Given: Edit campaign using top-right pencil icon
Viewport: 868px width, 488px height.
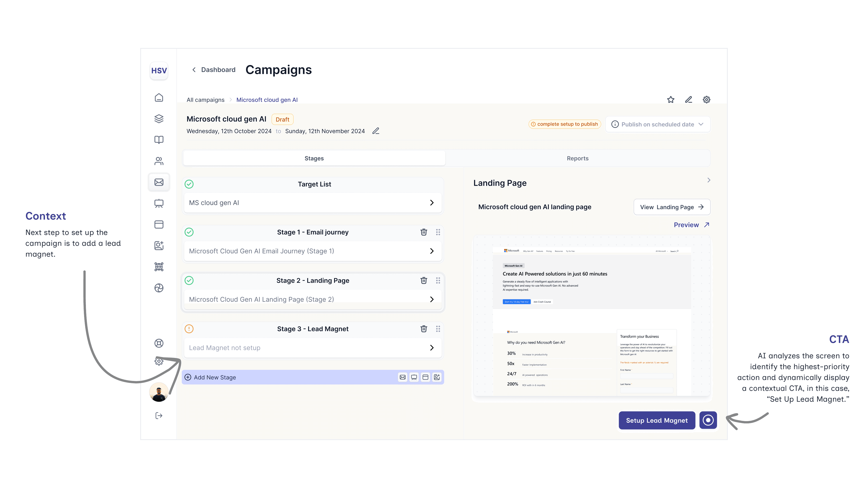Looking at the screenshot, I should click(x=688, y=100).
